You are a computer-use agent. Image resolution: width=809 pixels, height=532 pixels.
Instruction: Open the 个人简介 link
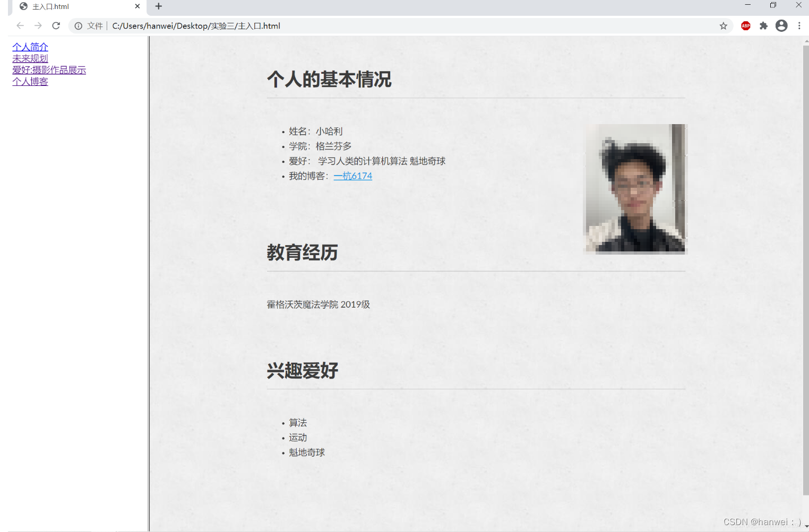point(30,47)
